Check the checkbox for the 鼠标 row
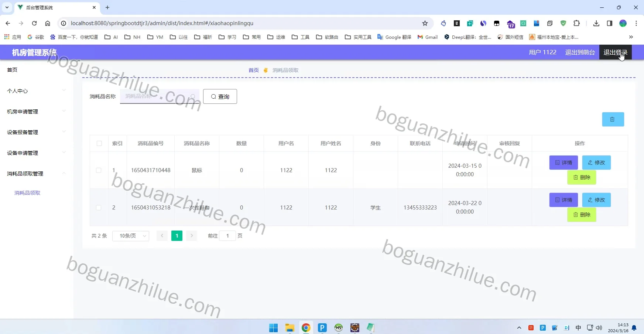Screen dimensions: 644x334 [x=99, y=170]
